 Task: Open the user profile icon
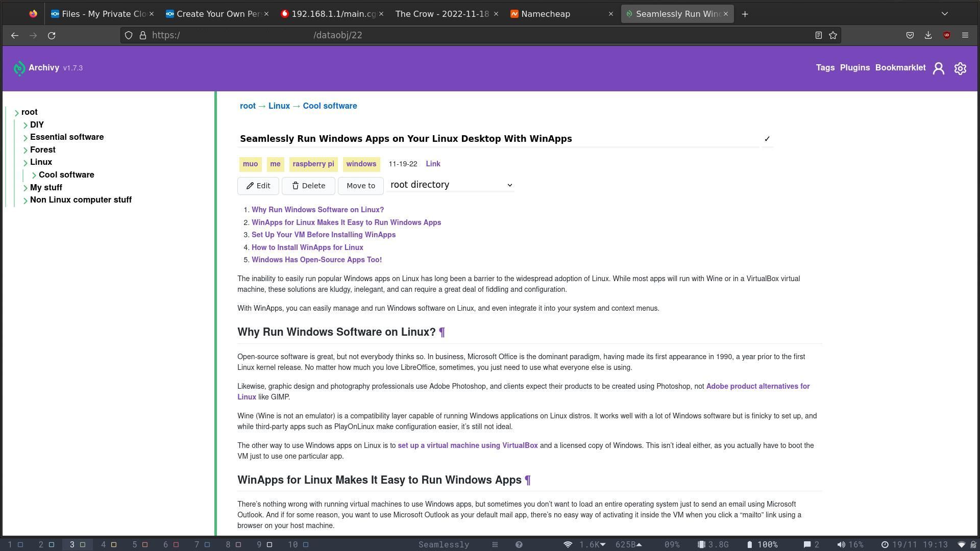coord(938,68)
